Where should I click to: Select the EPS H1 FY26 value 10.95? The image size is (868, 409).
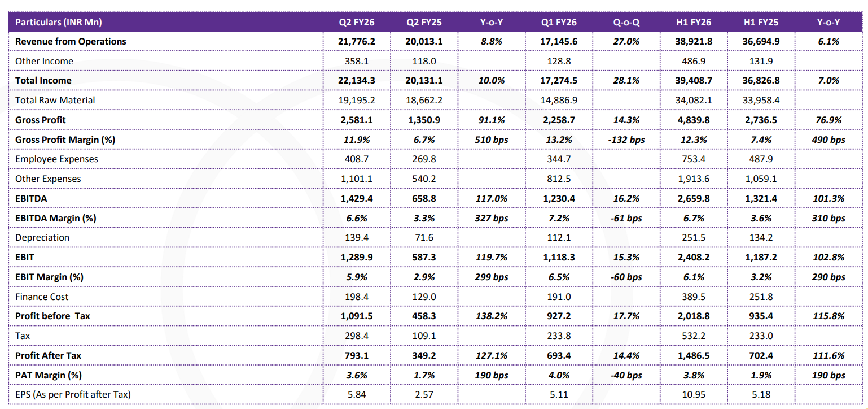point(693,394)
